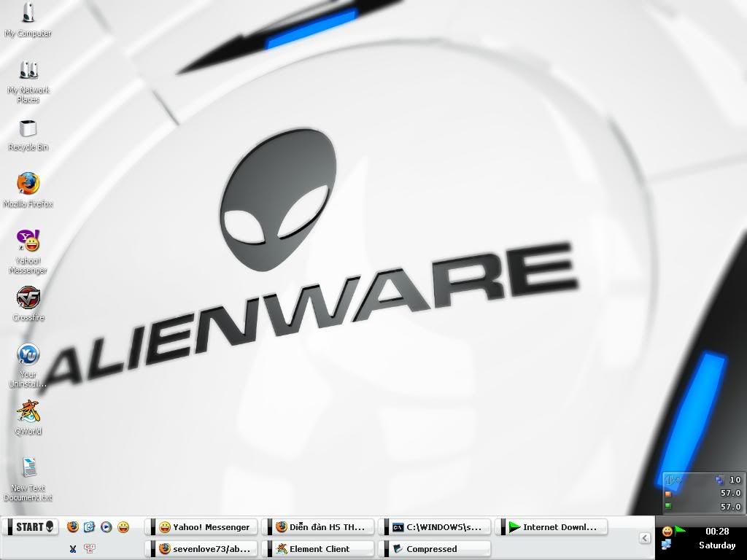Select the QWorld desktop icon
Image resolution: width=747 pixels, height=560 pixels.
28,417
